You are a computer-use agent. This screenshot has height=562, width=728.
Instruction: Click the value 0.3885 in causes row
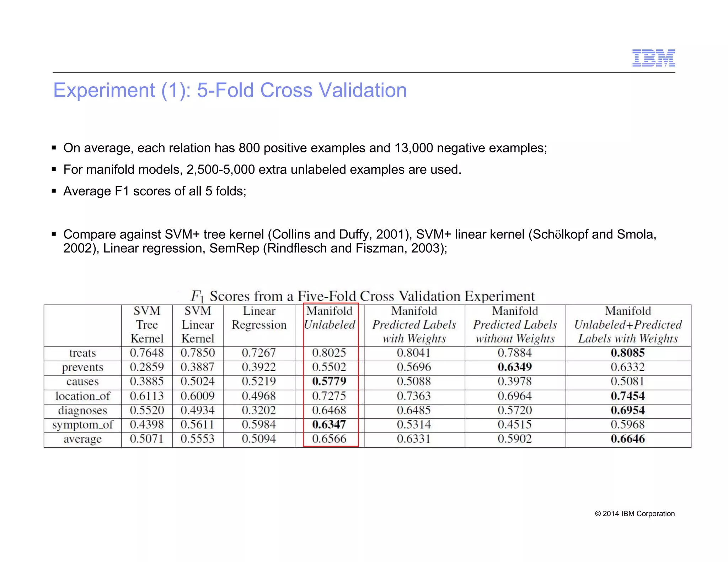pos(147,381)
